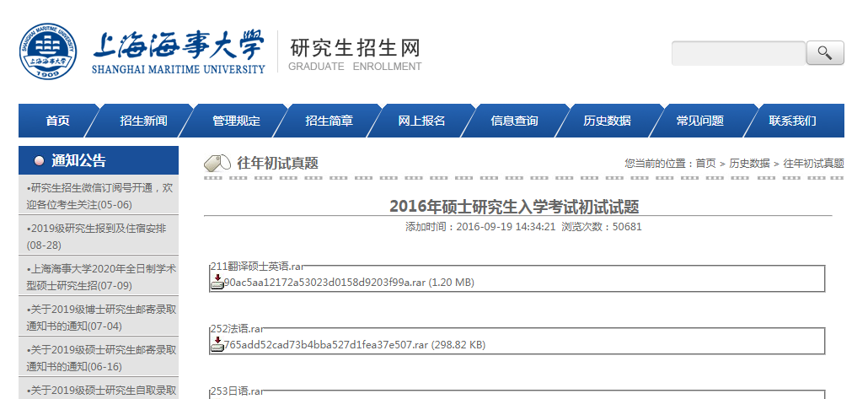Open 联系我们 in the navigation bar
Screen dimensions: 868x399
792,121
